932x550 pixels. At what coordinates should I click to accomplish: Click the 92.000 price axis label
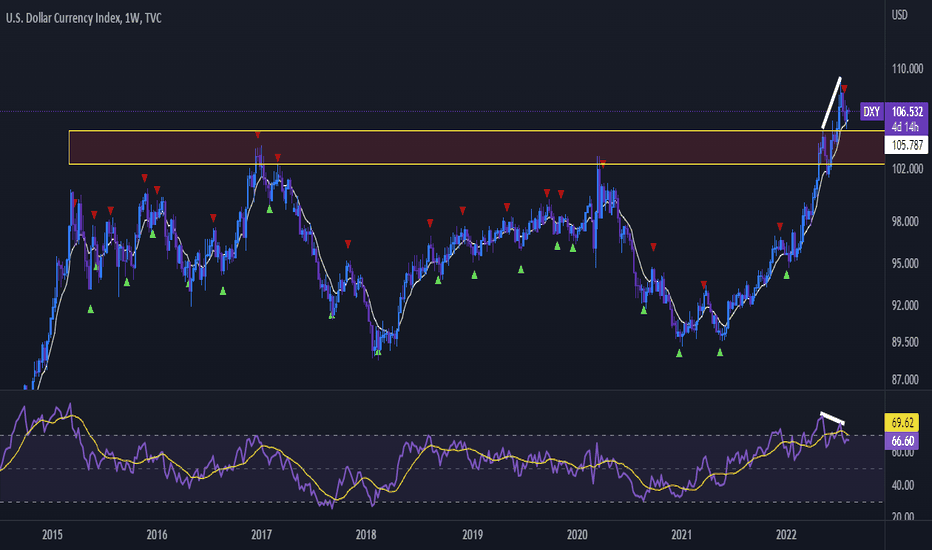point(905,305)
